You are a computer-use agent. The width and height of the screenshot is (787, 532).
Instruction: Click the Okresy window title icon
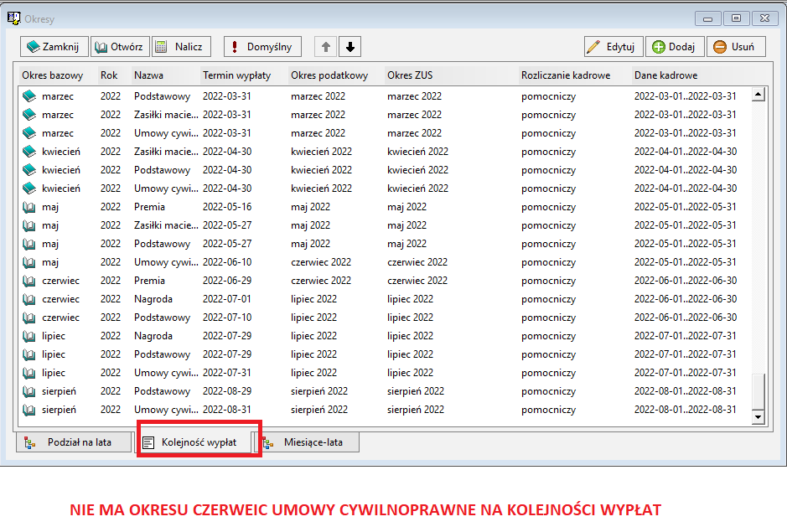point(13,18)
